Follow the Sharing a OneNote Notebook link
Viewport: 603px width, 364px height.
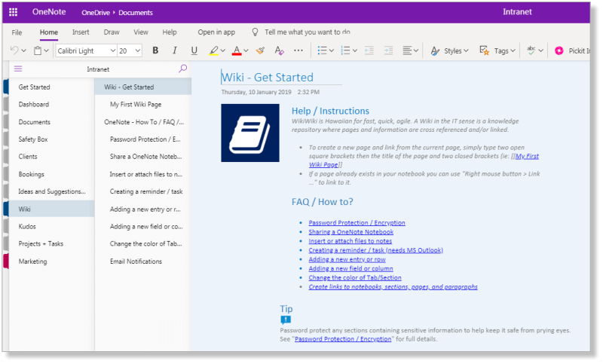click(350, 232)
